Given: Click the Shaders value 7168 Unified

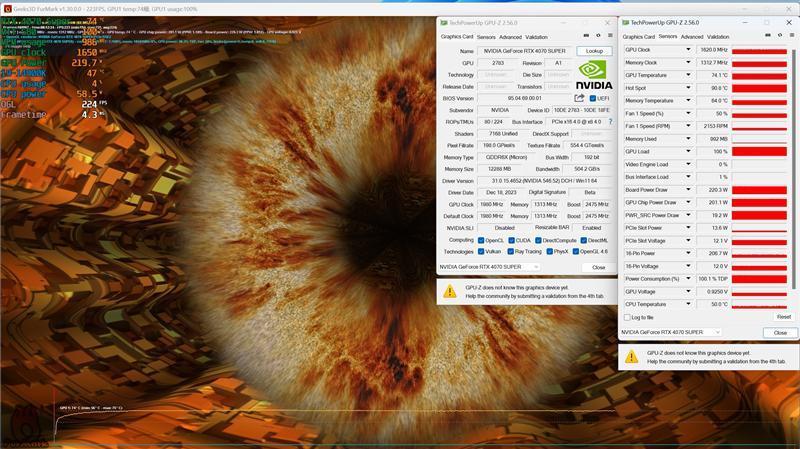Looking at the screenshot, I should click(503, 134).
